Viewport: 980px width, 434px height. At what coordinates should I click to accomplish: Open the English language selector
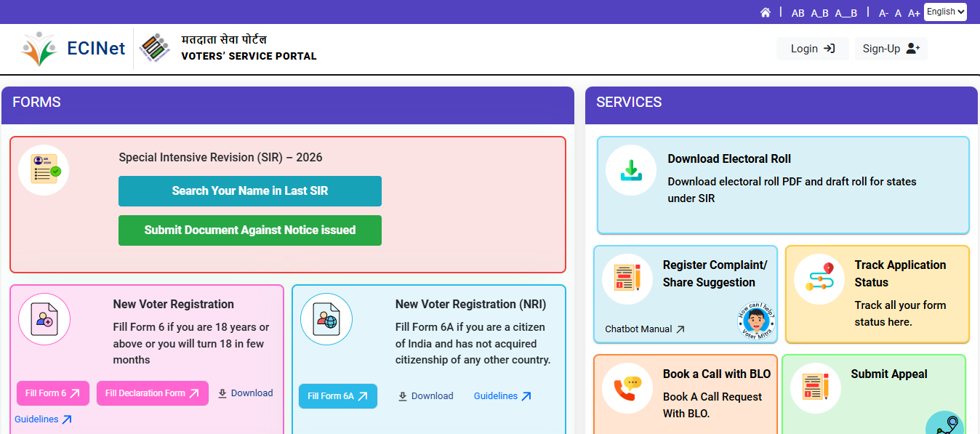[945, 12]
